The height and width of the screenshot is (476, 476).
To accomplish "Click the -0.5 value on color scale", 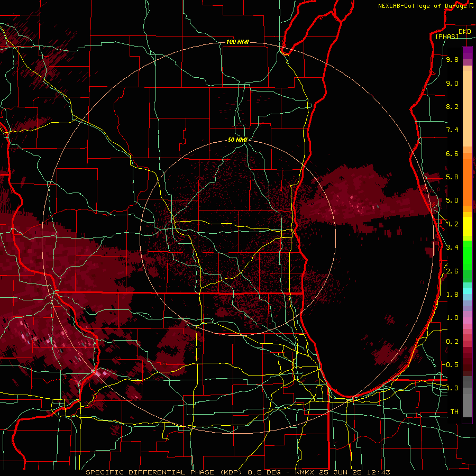I will [x=451, y=365].
